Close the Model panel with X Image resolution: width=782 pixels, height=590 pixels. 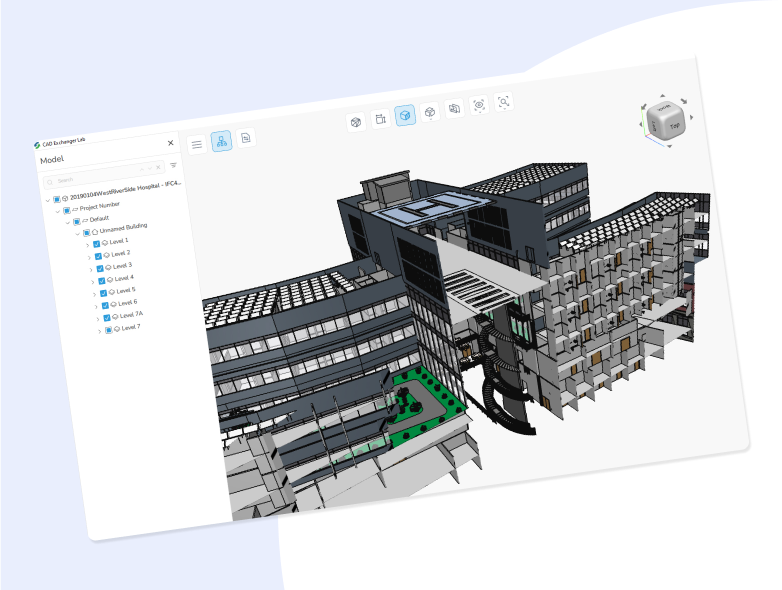tap(171, 143)
